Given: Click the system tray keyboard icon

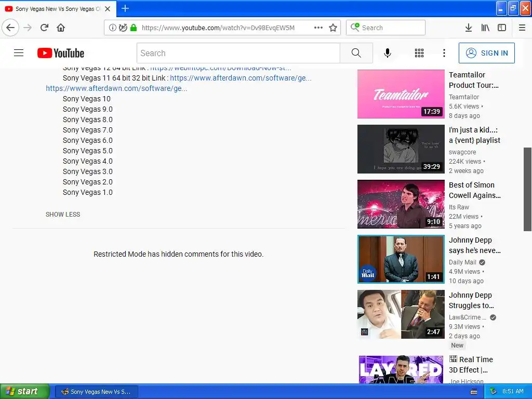Looking at the screenshot, I should click(474, 392).
